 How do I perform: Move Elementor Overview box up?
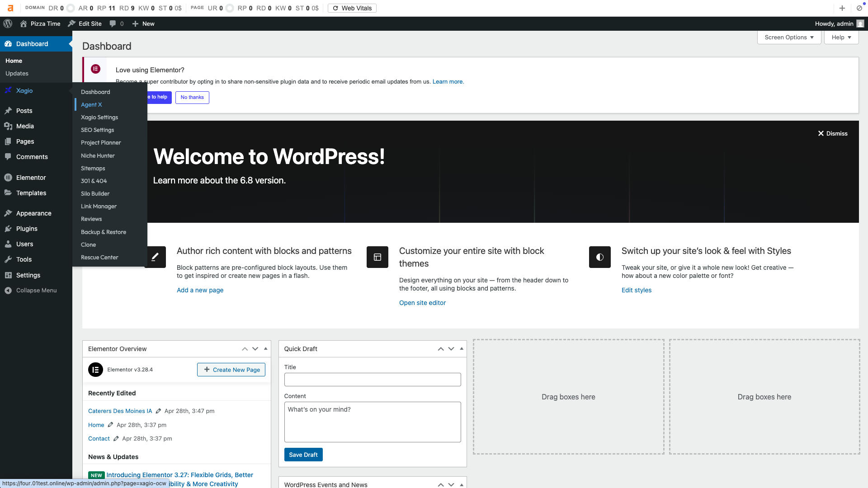pyautogui.click(x=245, y=349)
